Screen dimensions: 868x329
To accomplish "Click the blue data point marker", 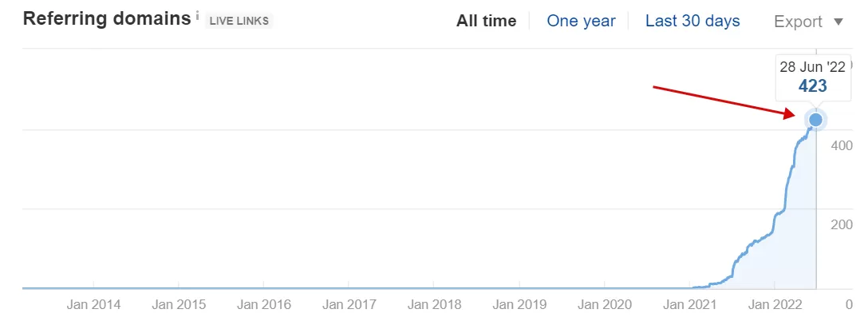I will click(815, 120).
